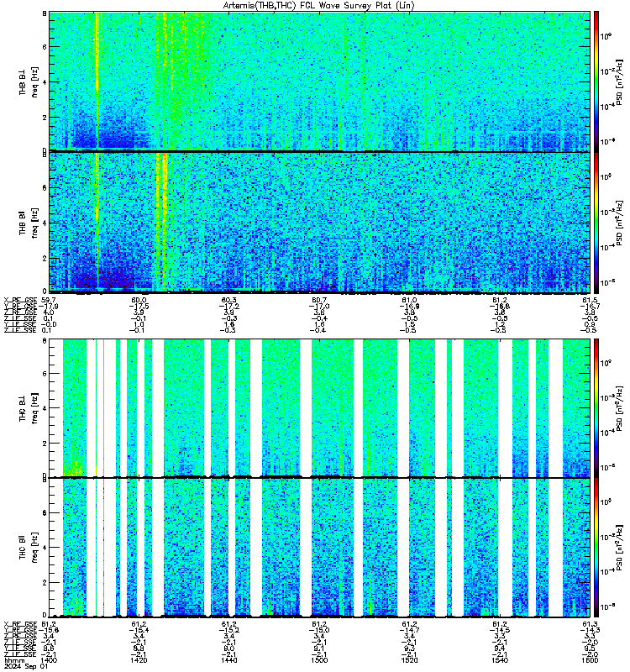Click the 'THC B⊥ freq [Hz]' axis label
Viewport: 630px width, 672px height.
[28, 408]
